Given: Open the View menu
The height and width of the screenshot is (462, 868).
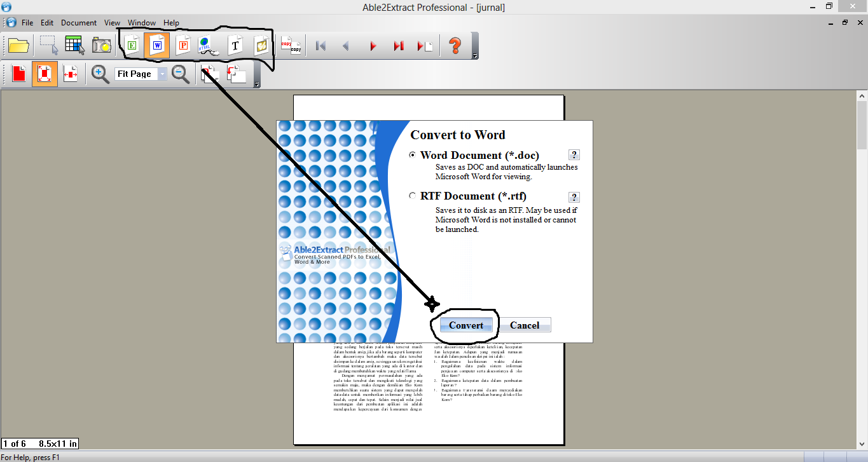Looking at the screenshot, I should [x=112, y=22].
